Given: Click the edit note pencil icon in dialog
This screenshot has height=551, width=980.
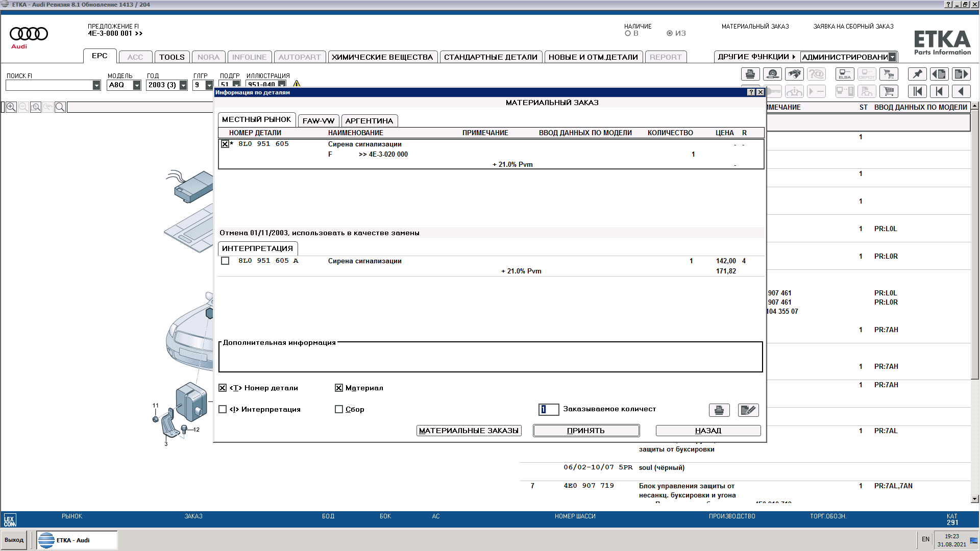Looking at the screenshot, I should click(x=748, y=410).
